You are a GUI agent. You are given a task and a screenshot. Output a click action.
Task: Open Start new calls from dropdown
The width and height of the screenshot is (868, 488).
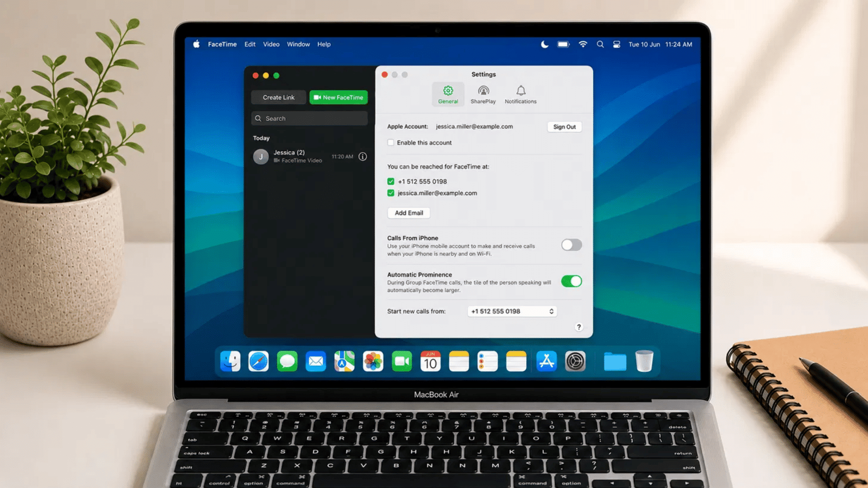(x=512, y=311)
